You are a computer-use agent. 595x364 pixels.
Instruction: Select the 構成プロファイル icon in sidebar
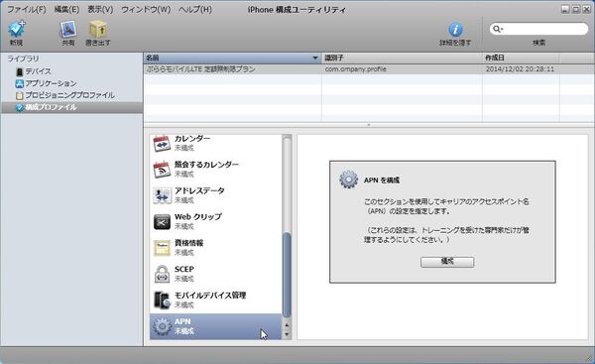pyautogui.click(x=20, y=108)
